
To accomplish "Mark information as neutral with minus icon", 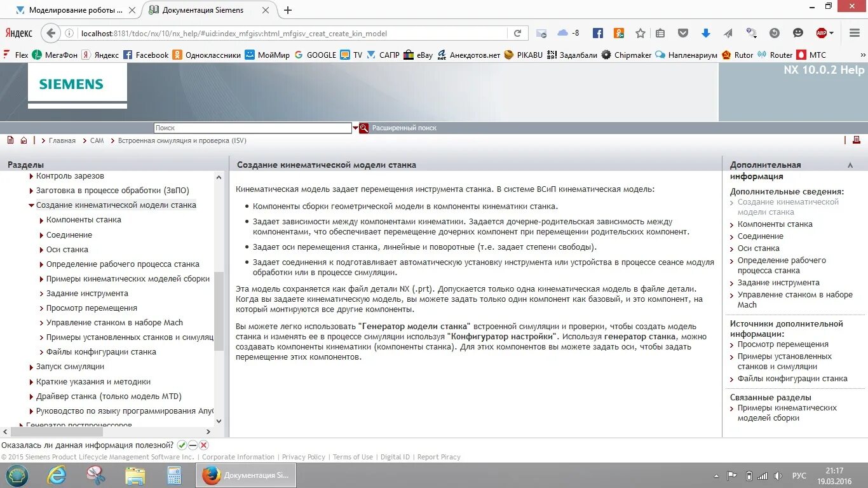I will coord(193,445).
